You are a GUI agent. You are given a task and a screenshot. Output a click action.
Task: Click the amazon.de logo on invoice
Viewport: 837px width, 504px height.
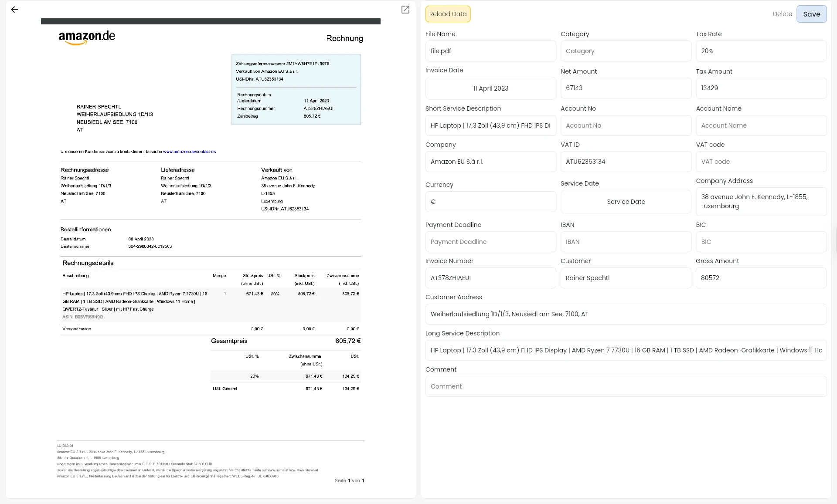(x=87, y=37)
